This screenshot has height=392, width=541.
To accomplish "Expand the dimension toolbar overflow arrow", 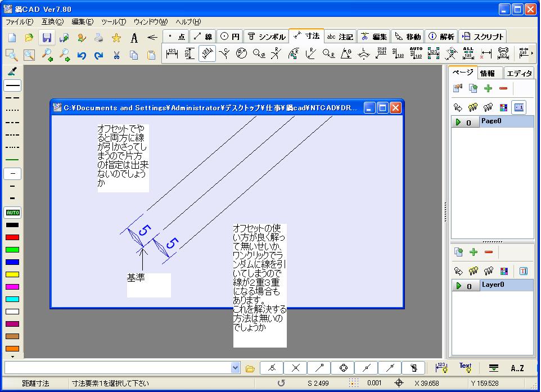I will tap(533, 53).
